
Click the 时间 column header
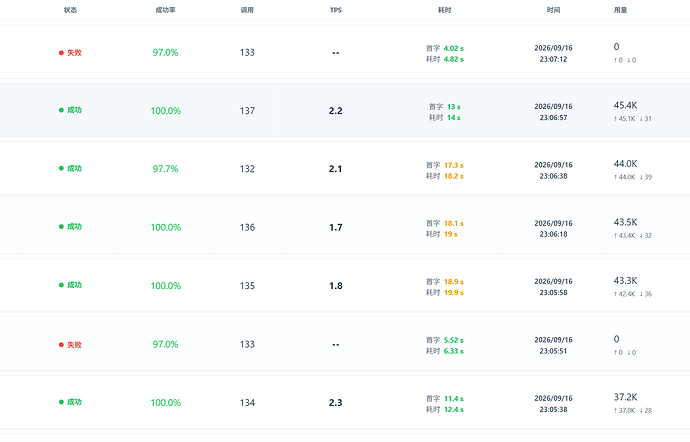(x=554, y=10)
